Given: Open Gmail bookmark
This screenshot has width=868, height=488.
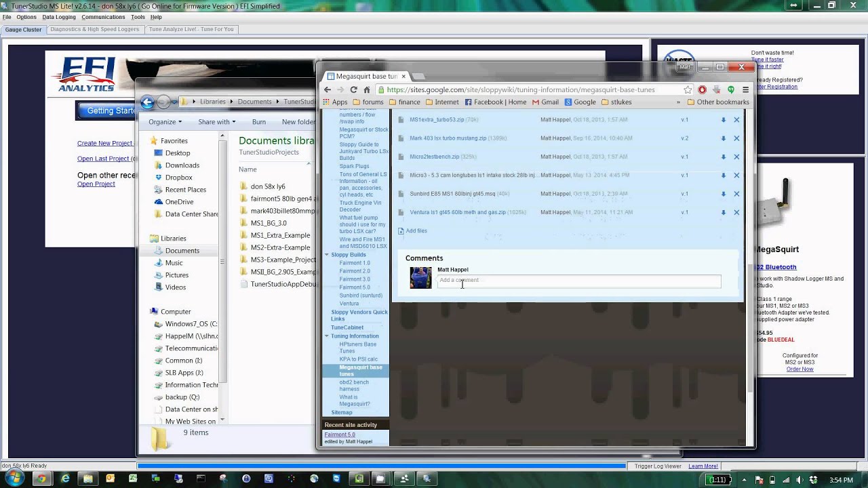Looking at the screenshot, I should [546, 102].
